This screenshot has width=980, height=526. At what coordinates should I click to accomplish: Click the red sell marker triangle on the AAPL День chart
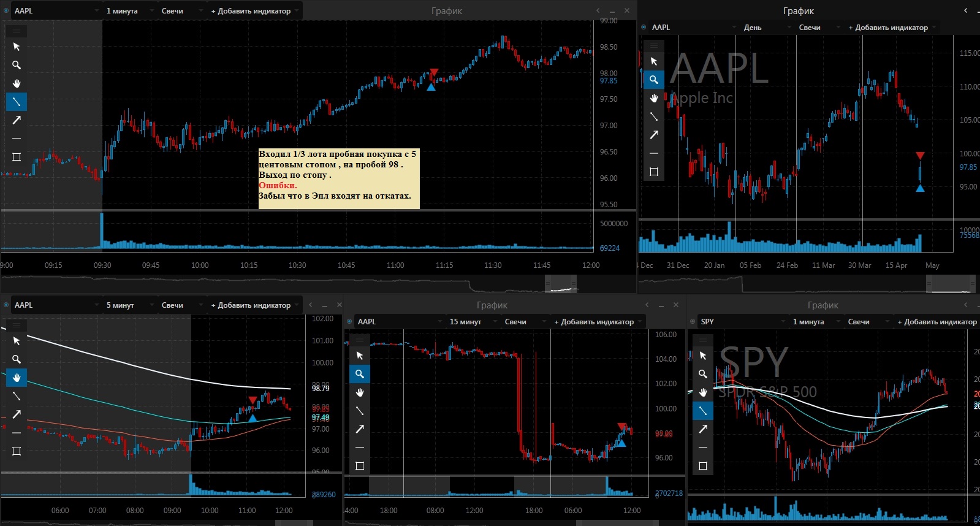click(x=920, y=156)
